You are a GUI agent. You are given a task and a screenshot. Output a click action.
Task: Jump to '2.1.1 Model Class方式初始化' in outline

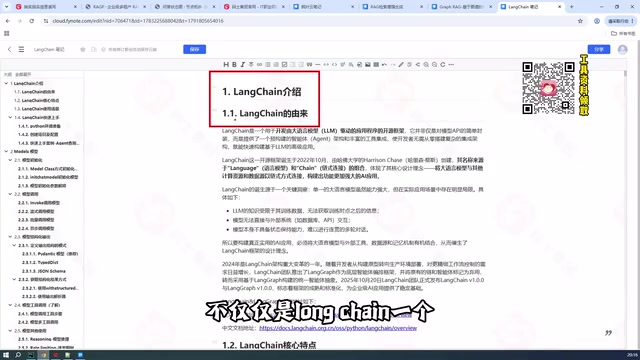[47, 169]
